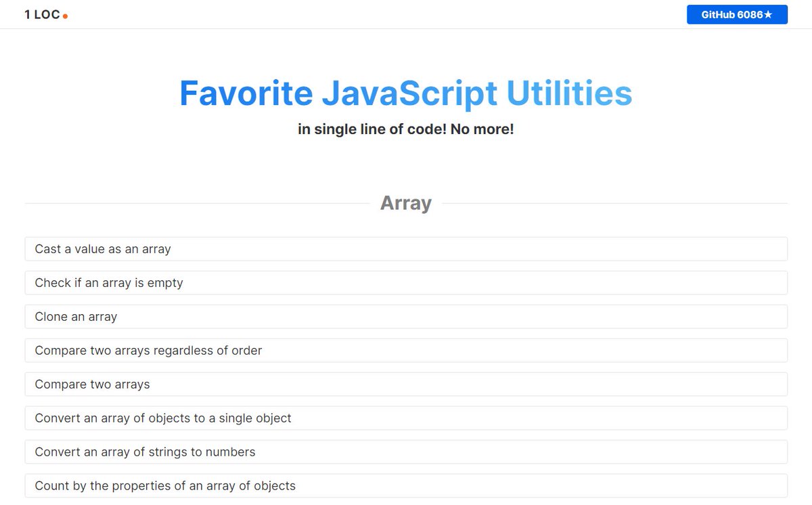Expand 'Compare two arrays'
This screenshot has width=812, height=505.
point(406,384)
